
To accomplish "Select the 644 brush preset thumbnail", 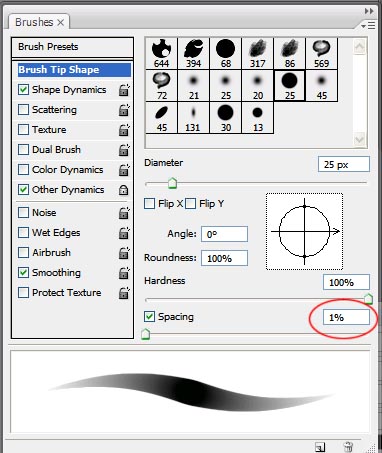I will (162, 53).
